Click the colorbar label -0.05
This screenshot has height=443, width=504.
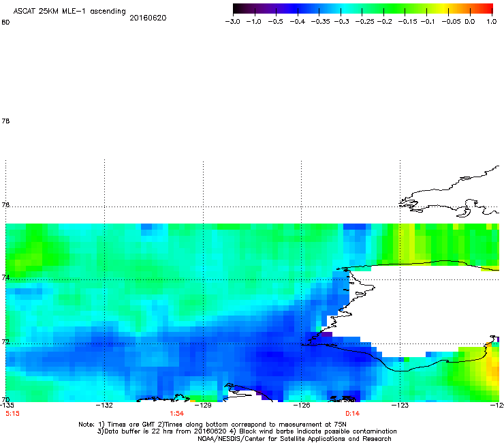pyautogui.click(x=452, y=22)
